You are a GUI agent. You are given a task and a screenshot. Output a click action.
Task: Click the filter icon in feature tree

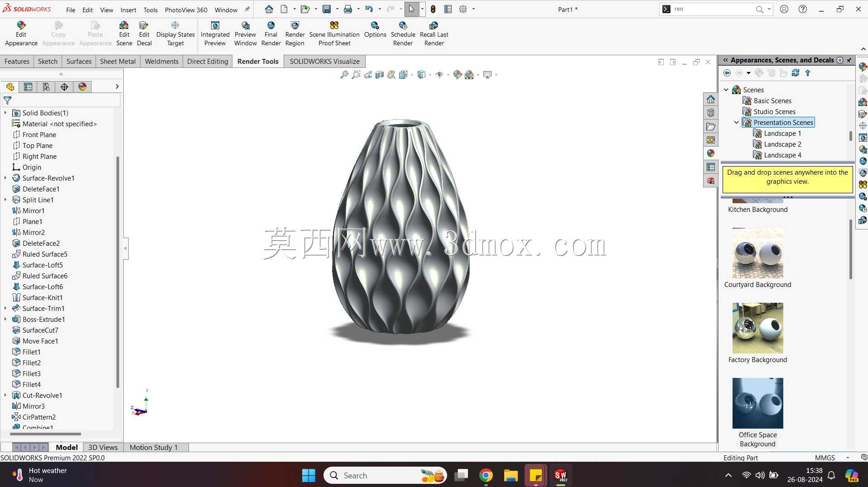[x=7, y=100]
